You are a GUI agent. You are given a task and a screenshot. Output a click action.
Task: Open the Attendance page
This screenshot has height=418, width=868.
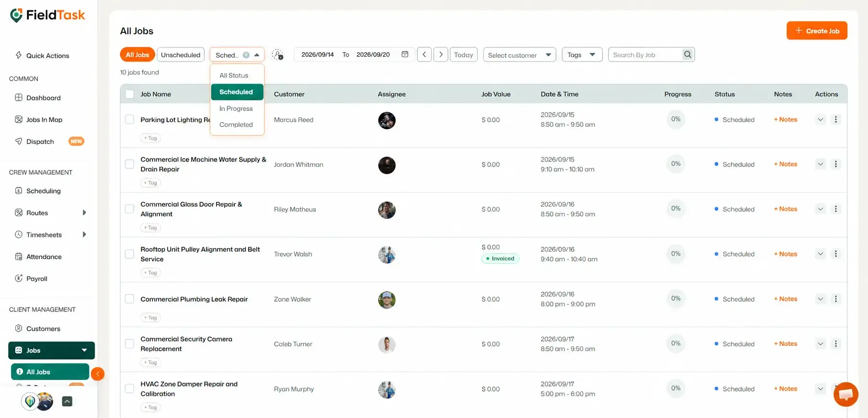tap(38, 257)
